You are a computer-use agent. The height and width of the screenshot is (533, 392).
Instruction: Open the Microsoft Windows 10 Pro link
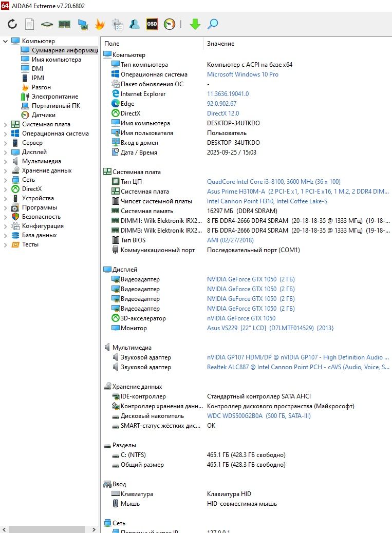242,74
